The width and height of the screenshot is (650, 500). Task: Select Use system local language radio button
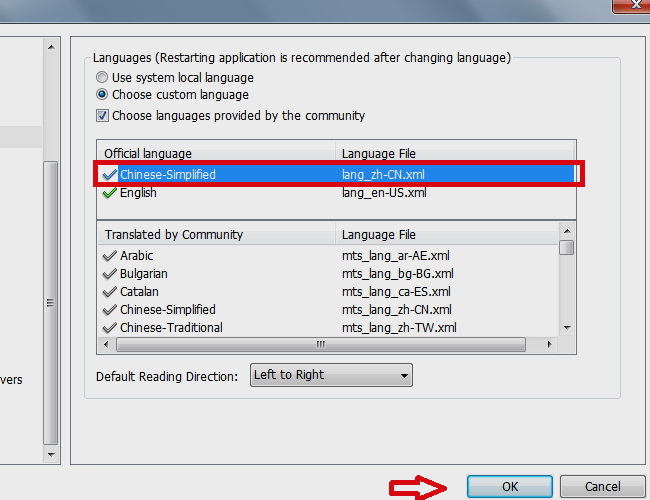pos(102,78)
